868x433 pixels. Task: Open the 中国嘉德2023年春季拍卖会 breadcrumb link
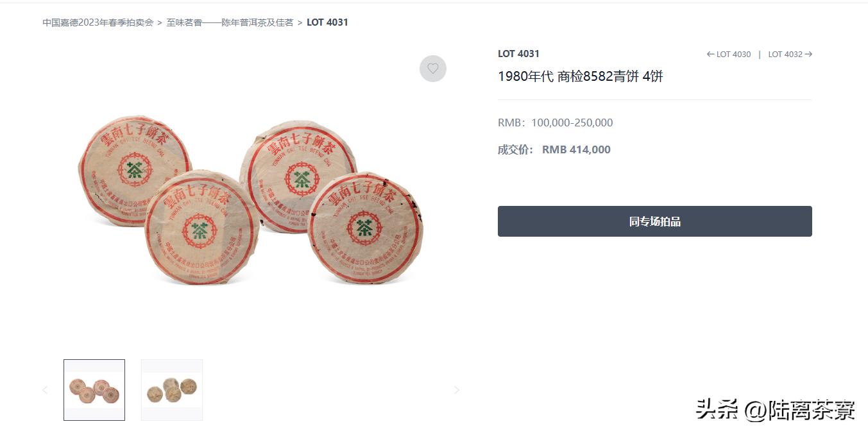pyautogui.click(x=98, y=22)
